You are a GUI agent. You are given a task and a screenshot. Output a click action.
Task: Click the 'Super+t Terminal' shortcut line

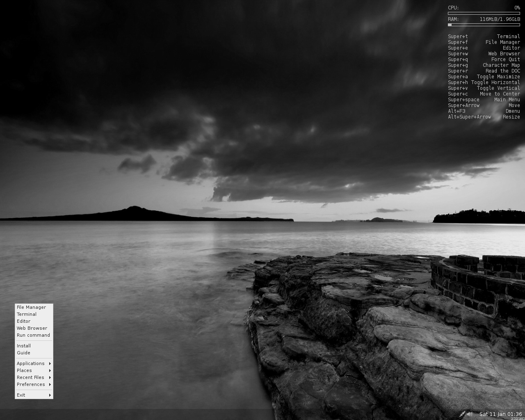point(484,37)
